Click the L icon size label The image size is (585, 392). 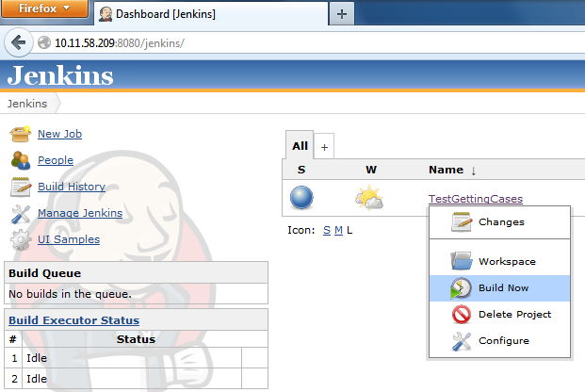[349, 230]
